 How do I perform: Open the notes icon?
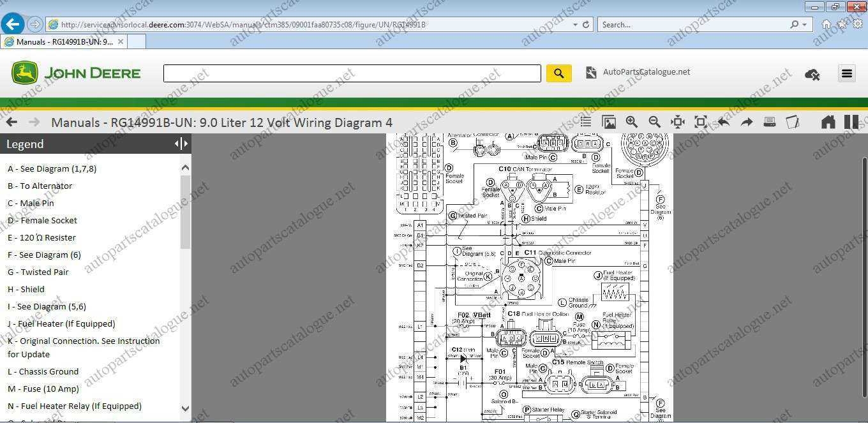[793, 122]
